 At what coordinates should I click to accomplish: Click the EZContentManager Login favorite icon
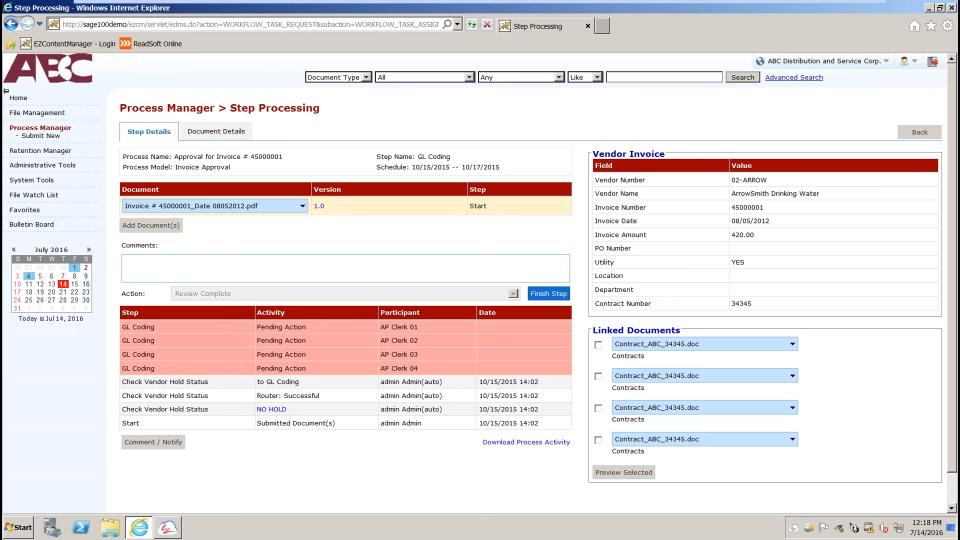point(26,43)
